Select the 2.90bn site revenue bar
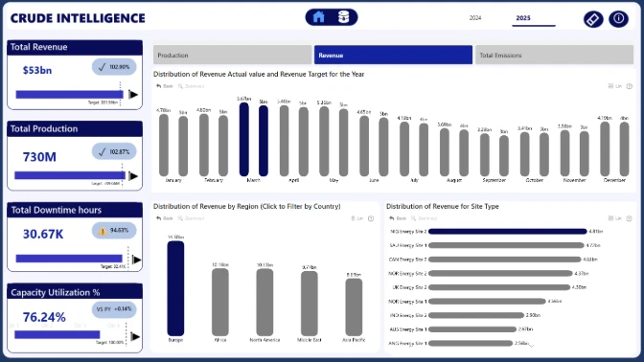The height and width of the screenshot is (362, 644). tap(476, 315)
